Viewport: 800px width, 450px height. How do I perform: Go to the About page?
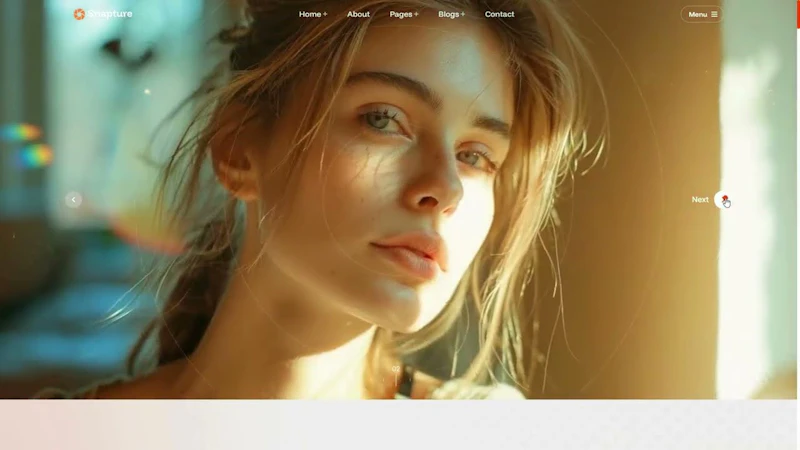[x=358, y=14]
